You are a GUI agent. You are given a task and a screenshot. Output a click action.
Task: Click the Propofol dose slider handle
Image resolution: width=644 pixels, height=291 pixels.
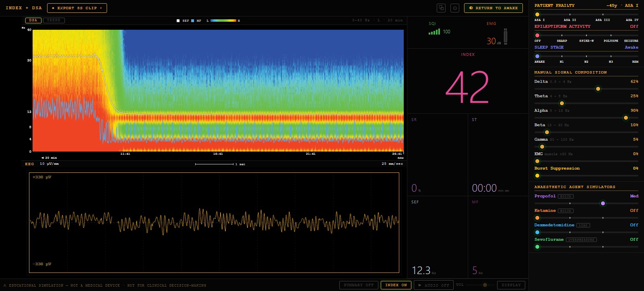603,203
